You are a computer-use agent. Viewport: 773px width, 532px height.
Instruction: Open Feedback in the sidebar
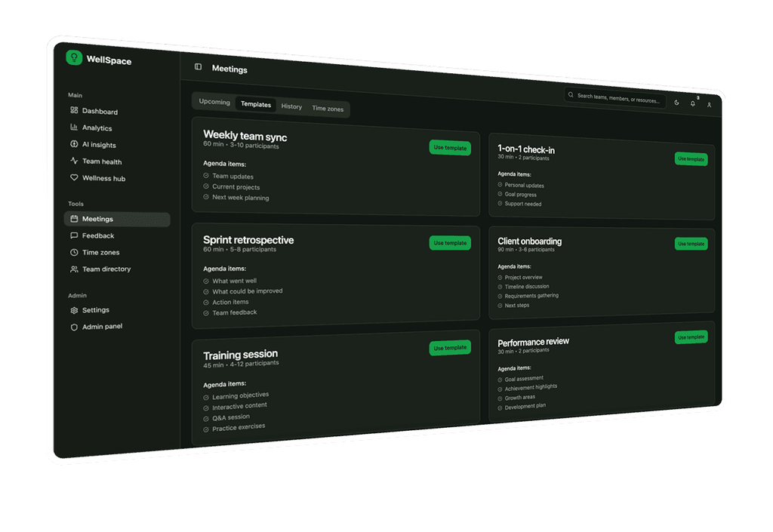click(x=117, y=235)
